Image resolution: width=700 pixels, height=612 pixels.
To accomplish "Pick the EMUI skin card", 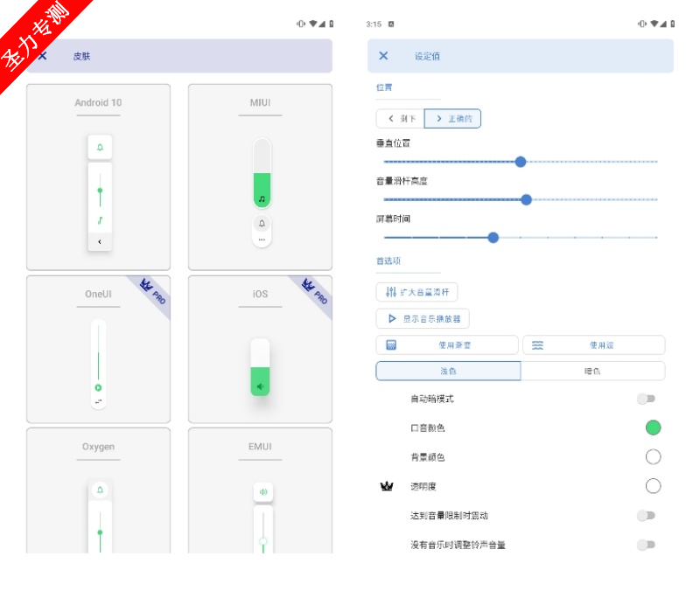I will coord(260,490).
